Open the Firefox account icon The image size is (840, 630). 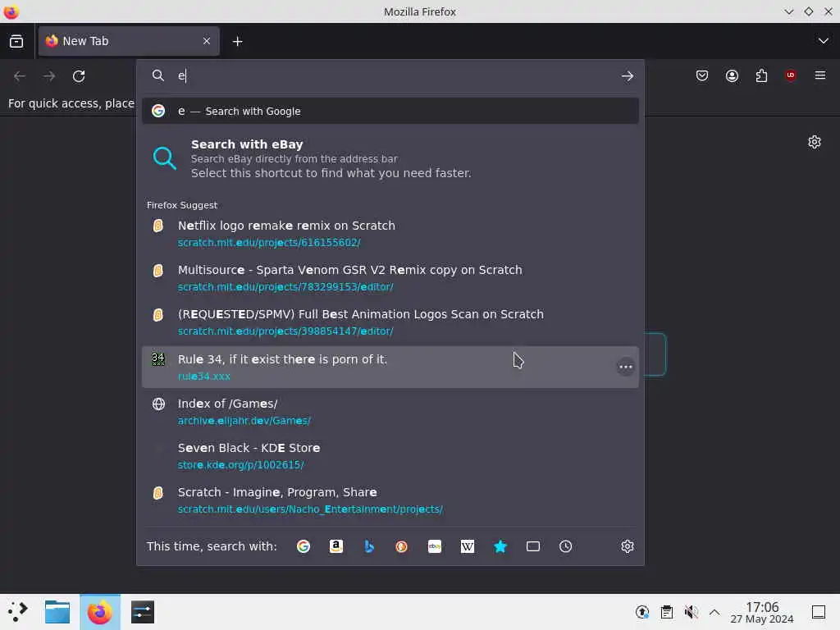pos(732,75)
